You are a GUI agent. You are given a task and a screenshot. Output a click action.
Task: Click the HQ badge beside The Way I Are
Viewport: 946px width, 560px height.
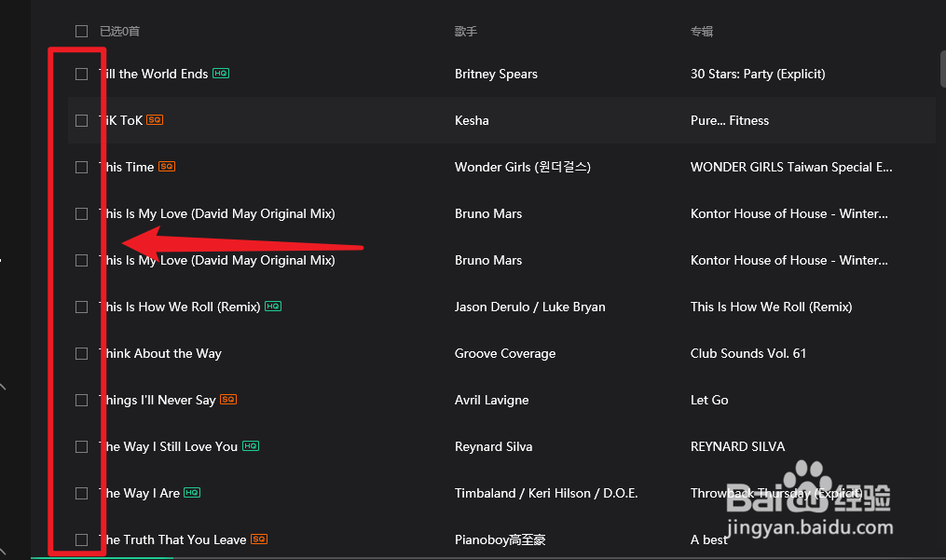pos(192,493)
